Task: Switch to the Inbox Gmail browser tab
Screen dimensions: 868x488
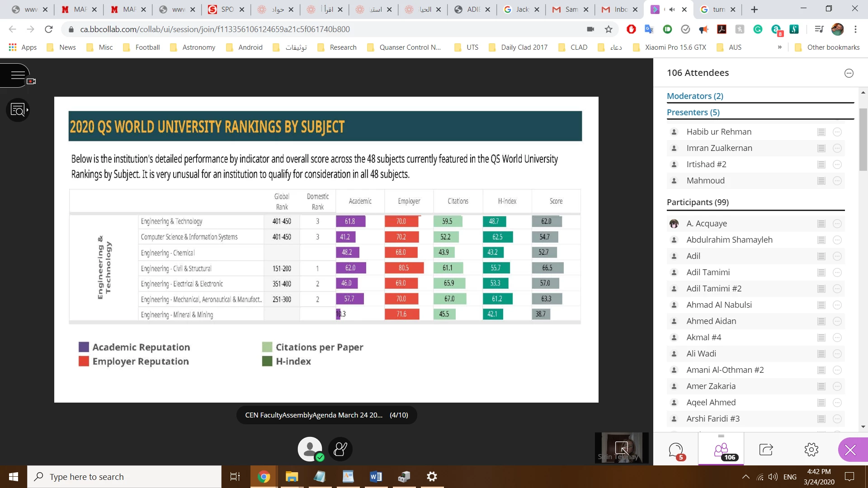Action: pyautogui.click(x=618, y=9)
